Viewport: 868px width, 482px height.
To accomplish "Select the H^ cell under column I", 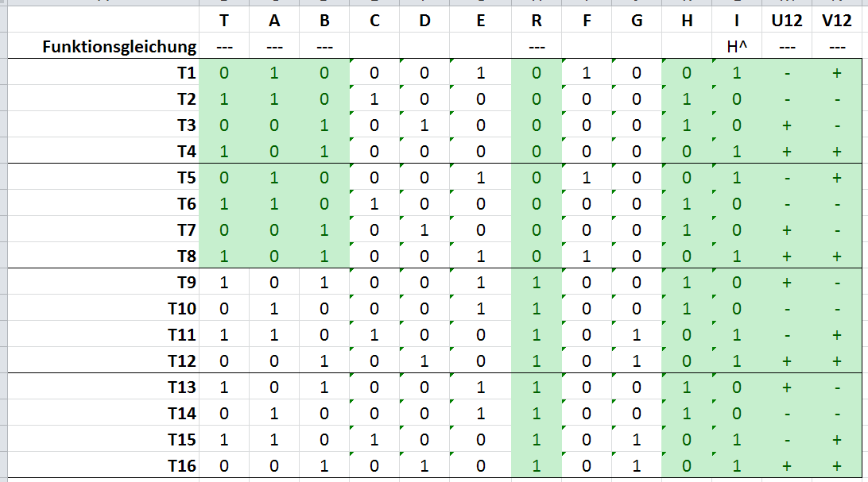I will [x=737, y=48].
